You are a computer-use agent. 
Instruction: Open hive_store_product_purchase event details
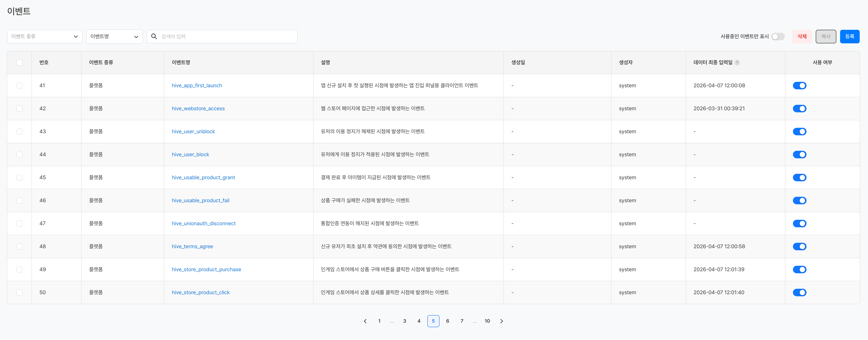click(206, 269)
